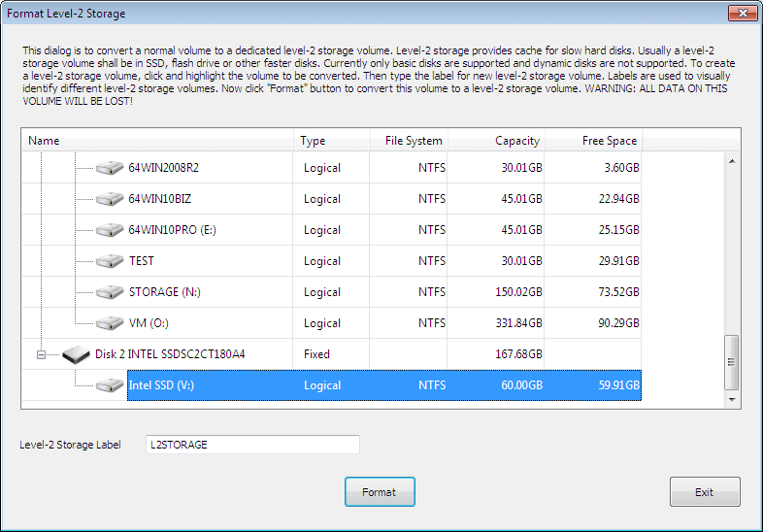Image resolution: width=763 pixels, height=532 pixels.
Task: Close the Format Level-2 Storage dialog
Action: point(743,14)
